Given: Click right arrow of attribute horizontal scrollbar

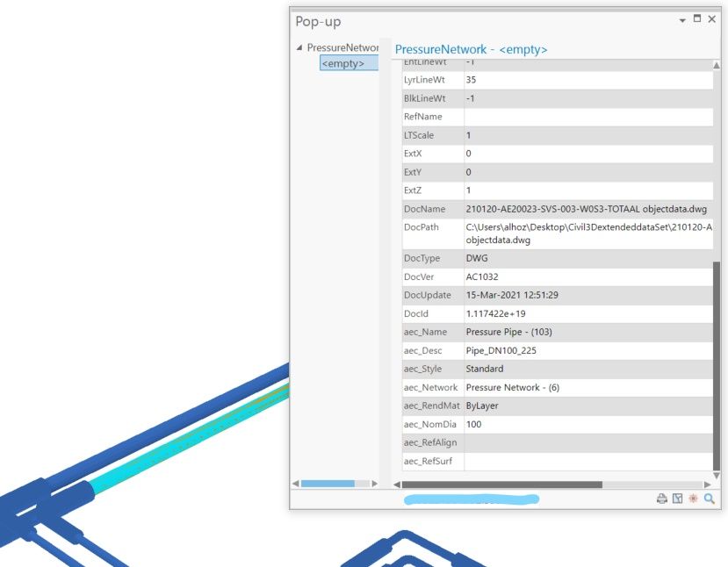Looking at the screenshot, I should click(x=708, y=484).
